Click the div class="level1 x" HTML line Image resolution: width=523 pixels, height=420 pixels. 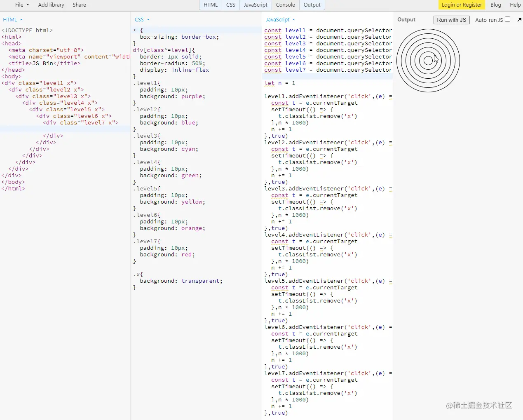pos(39,83)
